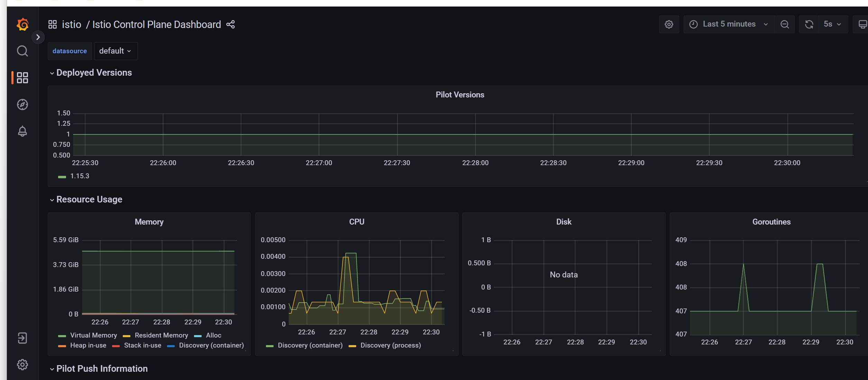Screen dimensions: 868x380
Task: Open the Goroutines panel title menu
Action: pyautogui.click(x=772, y=222)
